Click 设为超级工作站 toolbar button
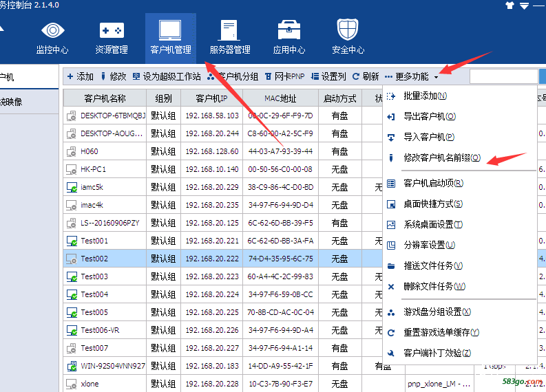The height and width of the screenshot is (392, 546). click(167, 76)
